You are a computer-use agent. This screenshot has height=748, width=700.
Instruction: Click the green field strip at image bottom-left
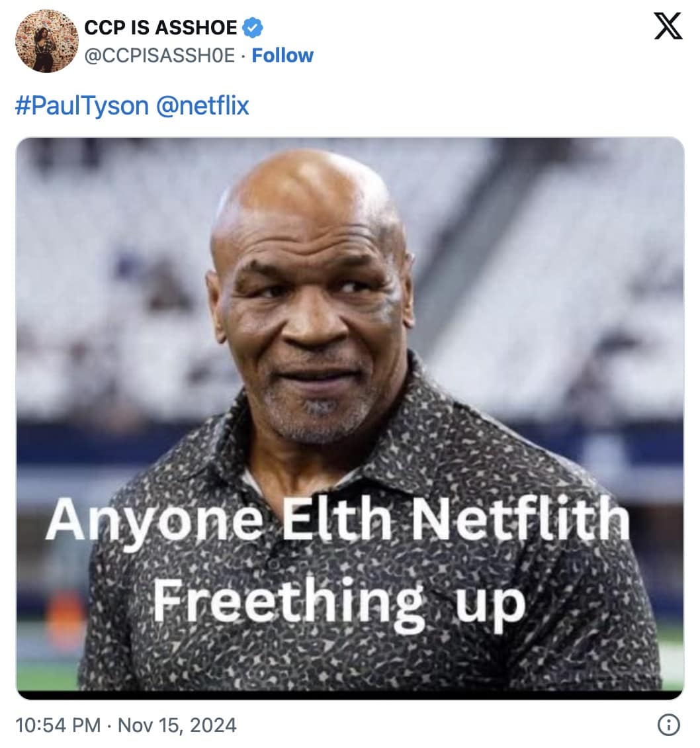[46, 675]
